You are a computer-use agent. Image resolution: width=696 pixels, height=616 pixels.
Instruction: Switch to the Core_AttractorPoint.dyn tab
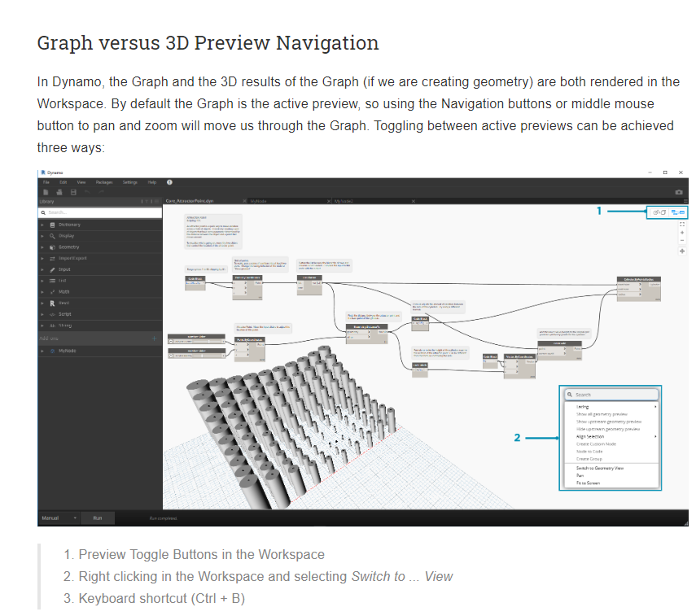(x=190, y=201)
